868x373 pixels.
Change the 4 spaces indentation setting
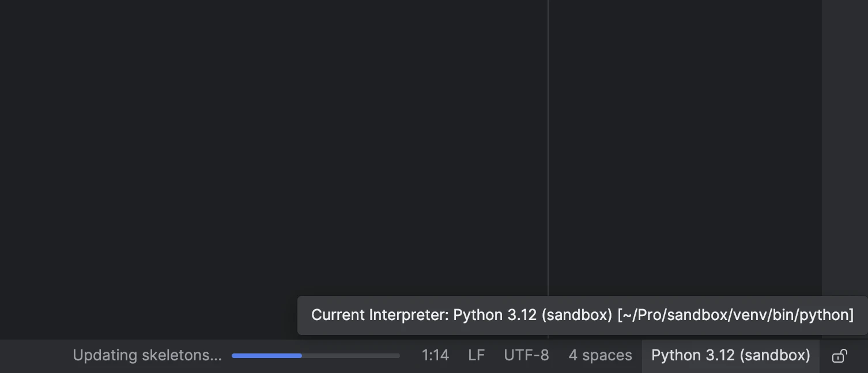coord(600,356)
